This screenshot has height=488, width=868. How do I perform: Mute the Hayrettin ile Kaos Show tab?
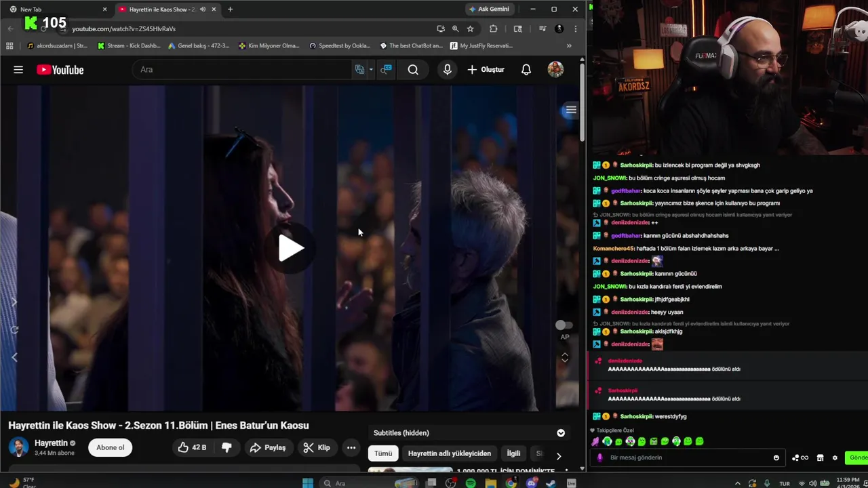(202, 9)
